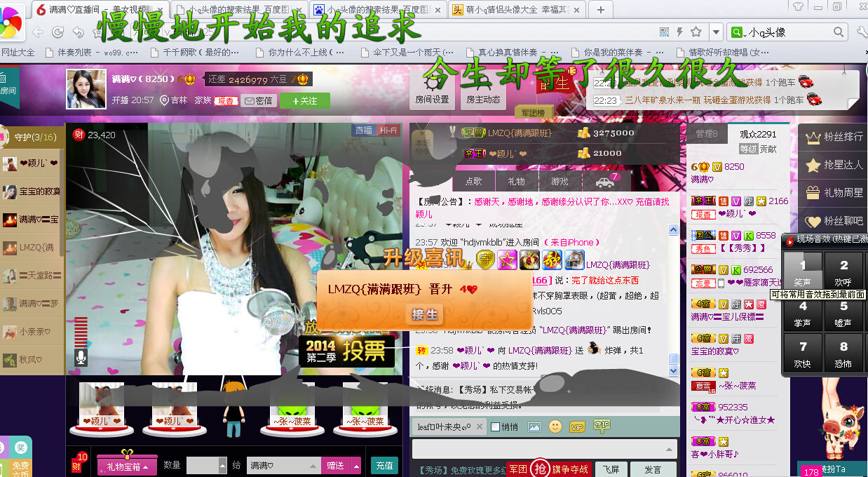Play sound effect 7 欢快
Image resolution: width=868 pixels, height=477 pixels.
(x=803, y=352)
